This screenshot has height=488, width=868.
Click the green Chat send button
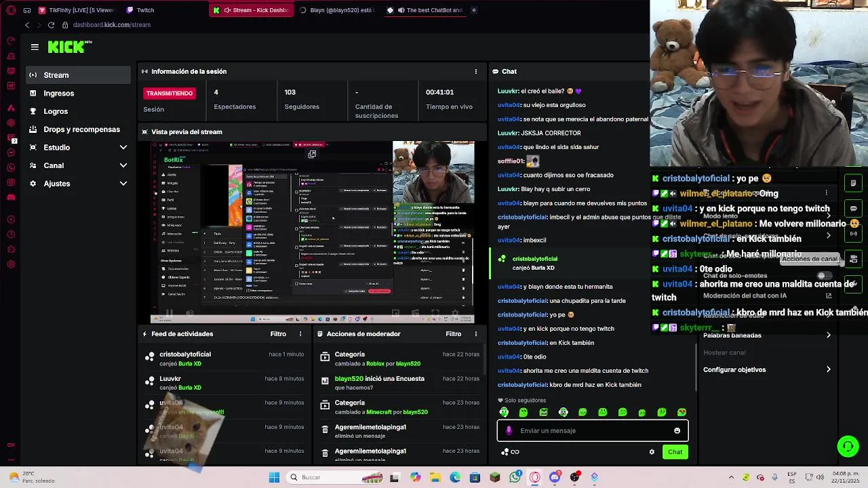(x=675, y=452)
